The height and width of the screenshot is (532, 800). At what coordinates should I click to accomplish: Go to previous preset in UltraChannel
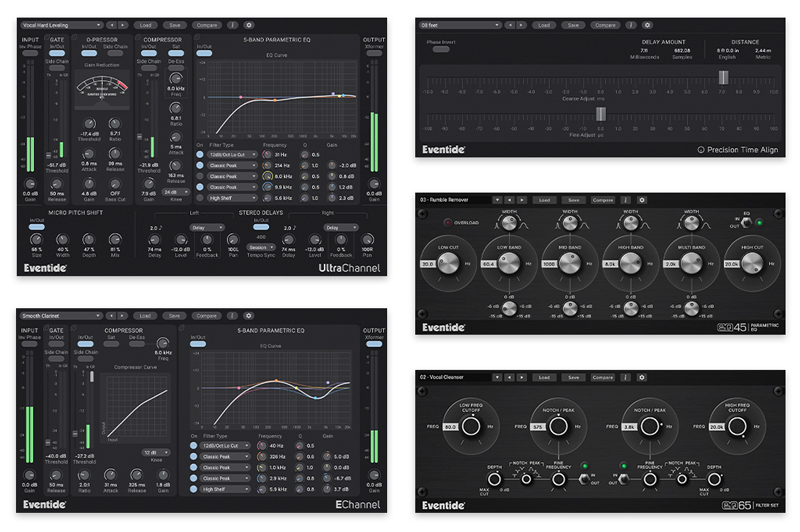click(x=112, y=25)
